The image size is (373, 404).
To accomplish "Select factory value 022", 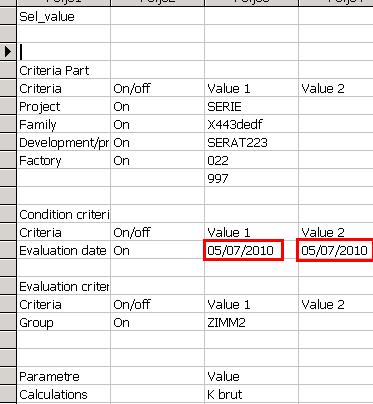I will coord(251,160).
